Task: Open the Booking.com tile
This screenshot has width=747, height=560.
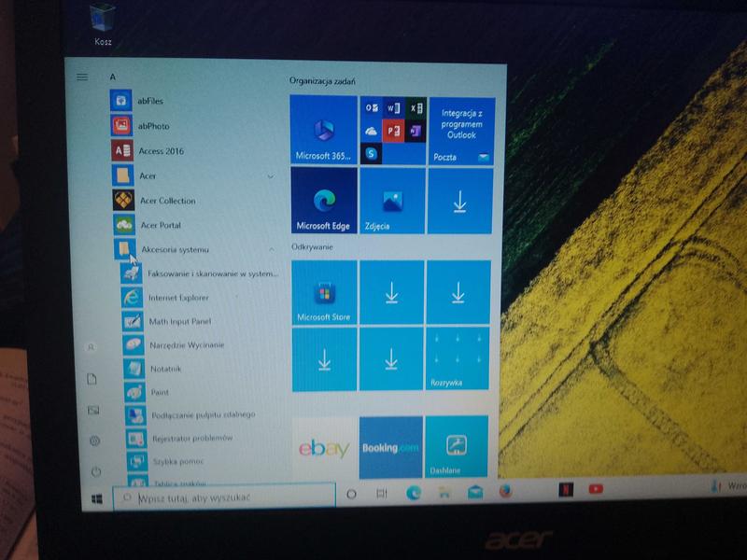Action: coord(390,448)
